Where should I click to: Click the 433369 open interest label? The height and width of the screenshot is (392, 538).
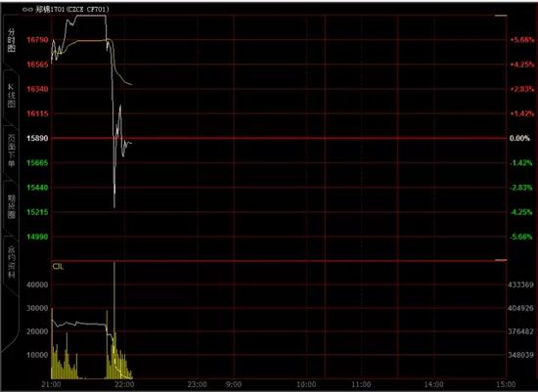click(x=520, y=284)
